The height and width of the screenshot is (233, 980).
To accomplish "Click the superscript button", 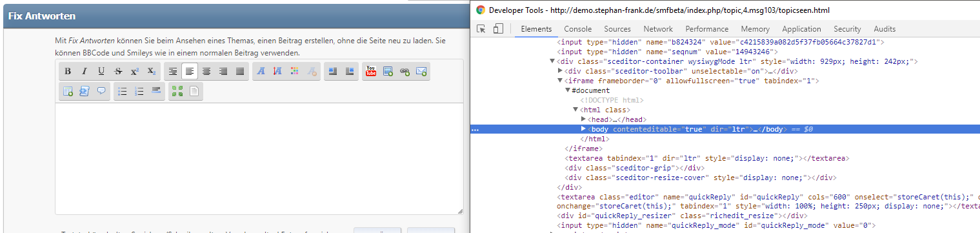I will coord(135,72).
